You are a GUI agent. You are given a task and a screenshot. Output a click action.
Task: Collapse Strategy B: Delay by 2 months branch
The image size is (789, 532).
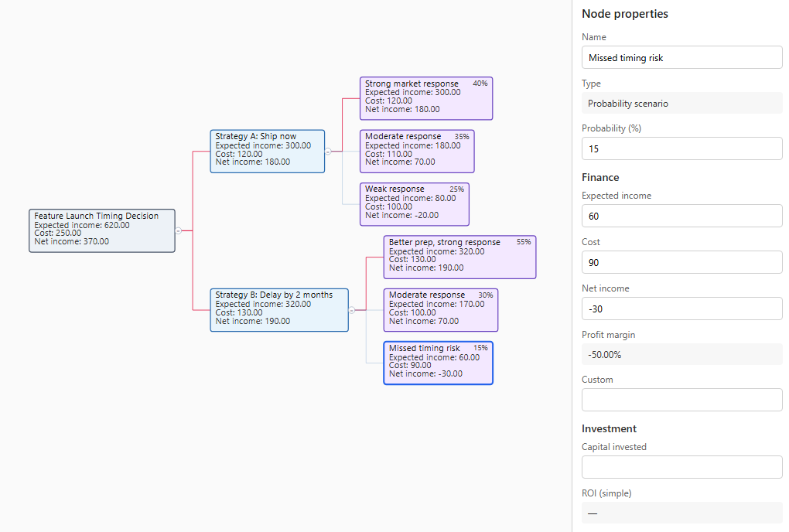coord(352,310)
